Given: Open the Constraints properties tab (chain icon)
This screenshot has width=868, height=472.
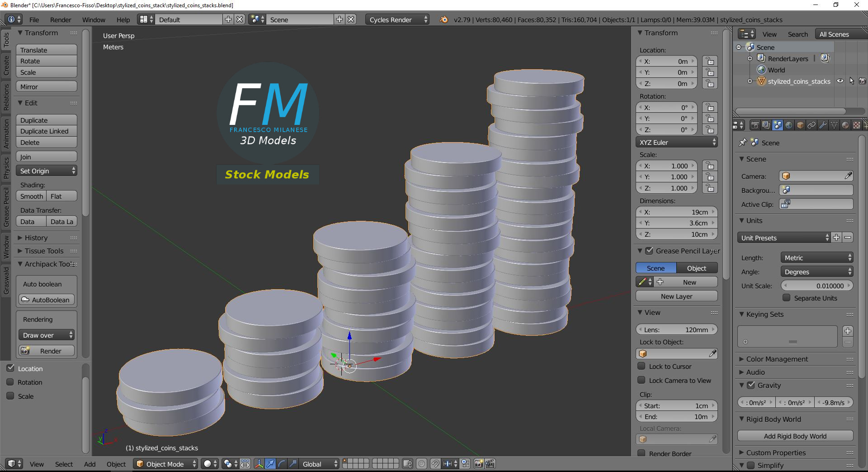Looking at the screenshot, I should (811, 125).
